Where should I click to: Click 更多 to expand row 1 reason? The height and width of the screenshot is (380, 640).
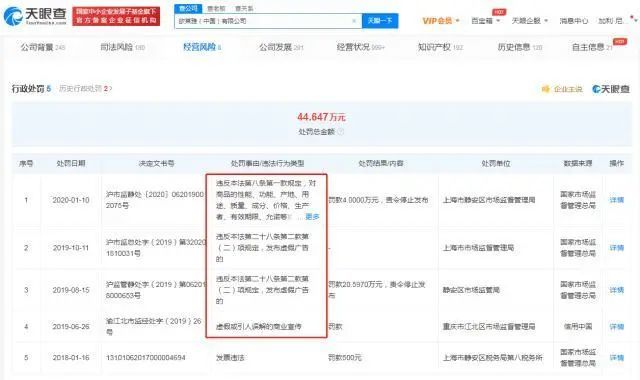(x=312, y=217)
